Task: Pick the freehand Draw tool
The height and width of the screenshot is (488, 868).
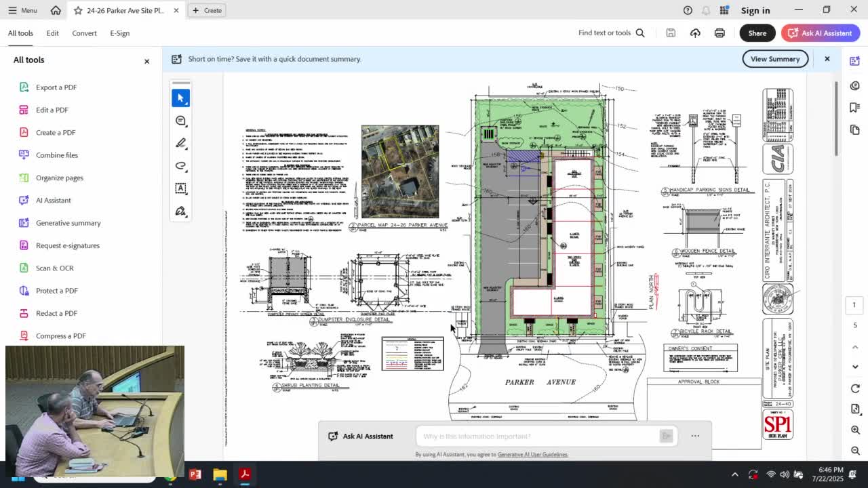Action: pyautogui.click(x=180, y=165)
